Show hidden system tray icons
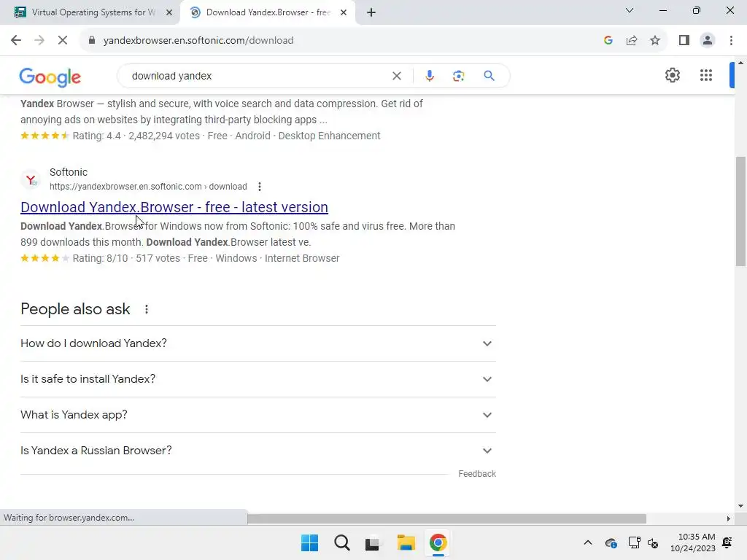The height and width of the screenshot is (560, 747). pyautogui.click(x=588, y=542)
